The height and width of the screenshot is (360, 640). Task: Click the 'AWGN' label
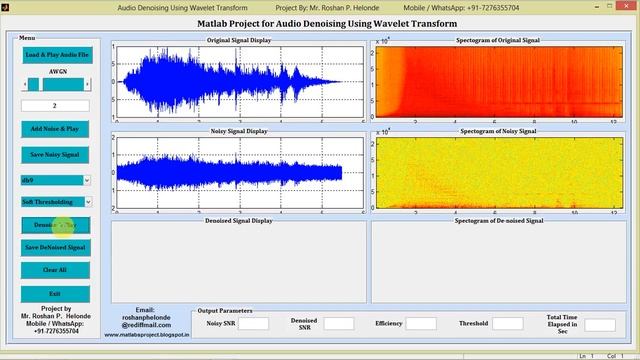tap(58, 71)
